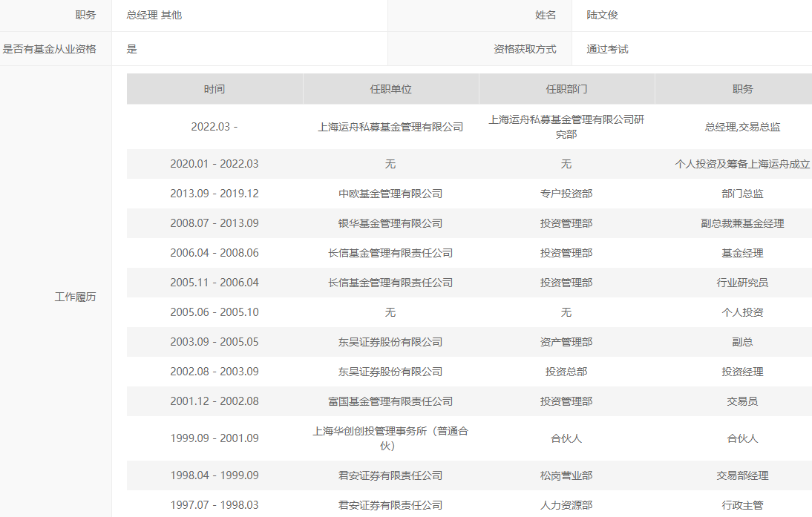Viewport: 812px width, 517px height.
Task: Click 东吴证券股份有限公司 资产管理部 row
Action: tap(391, 342)
